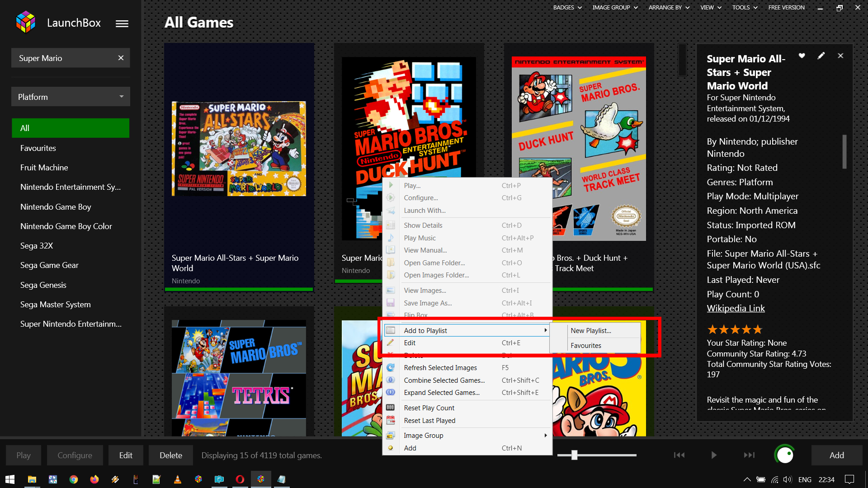
Task: Choose Reset Last Played in context menu
Action: click(x=467, y=420)
